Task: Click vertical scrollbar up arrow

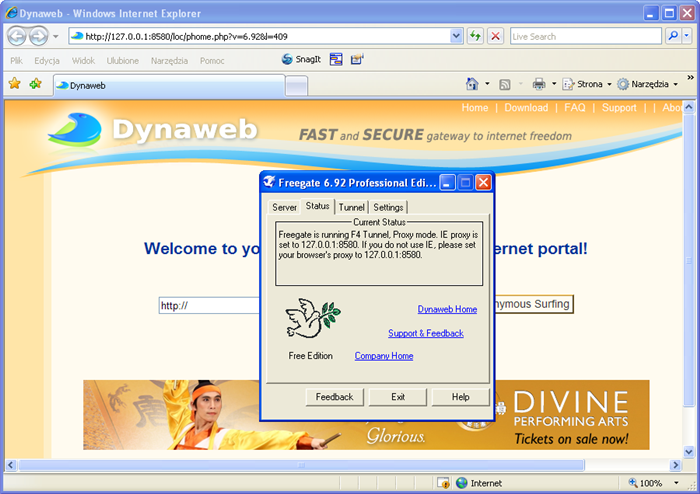Action: point(689,107)
